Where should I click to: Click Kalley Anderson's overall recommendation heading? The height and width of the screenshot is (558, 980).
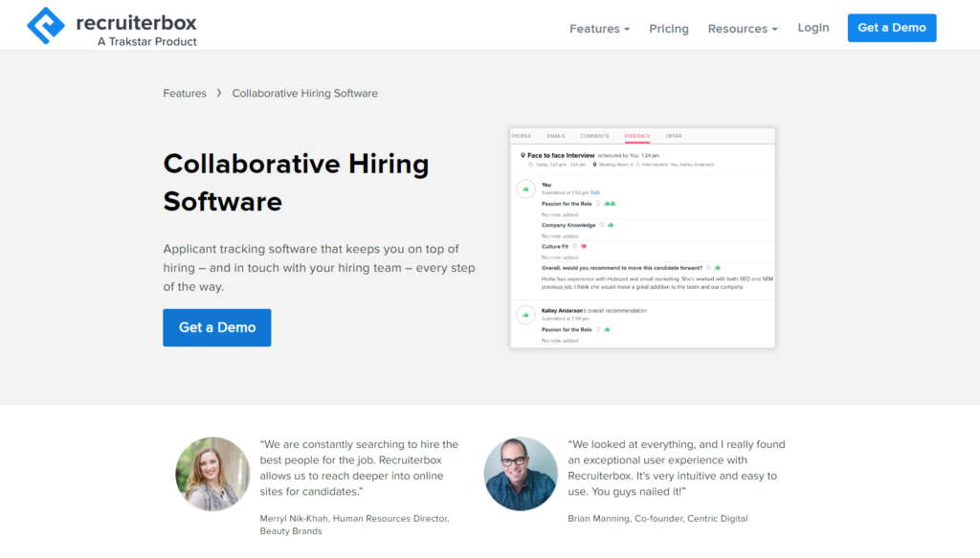594,310
